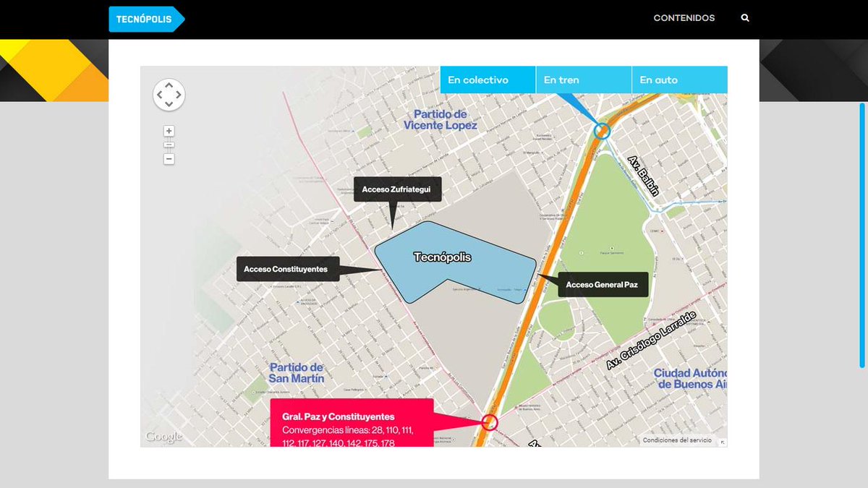Open the Gral. Paz y Constituyentes info box
The width and height of the screenshot is (868, 488).
click(352, 423)
